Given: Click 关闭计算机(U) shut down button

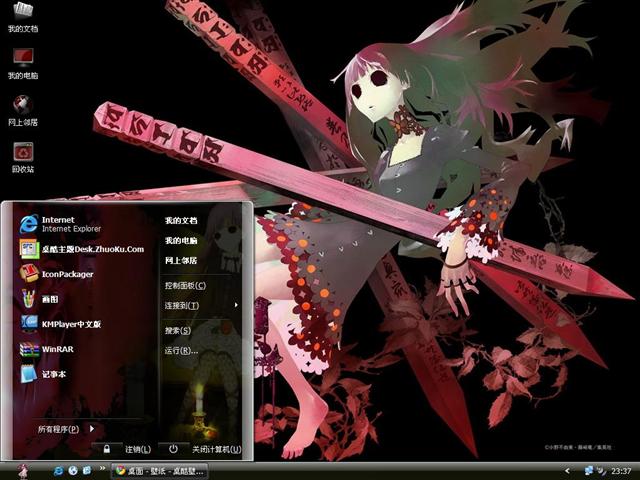Looking at the screenshot, I should pyautogui.click(x=217, y=449).
